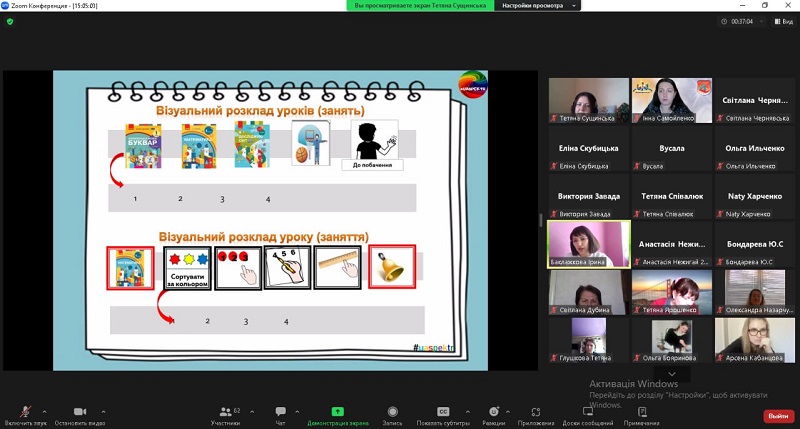
Task: Select Ірина's highlighted video thumbnail
Action: coord(589,244)
